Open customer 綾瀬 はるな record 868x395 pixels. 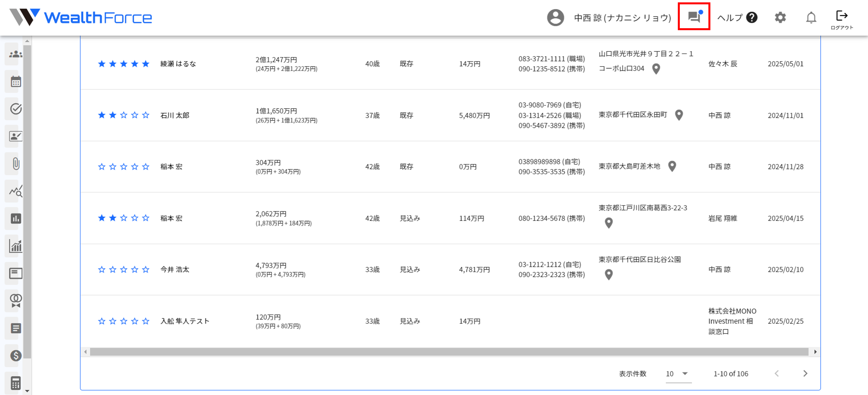click(x=178, y=64)
